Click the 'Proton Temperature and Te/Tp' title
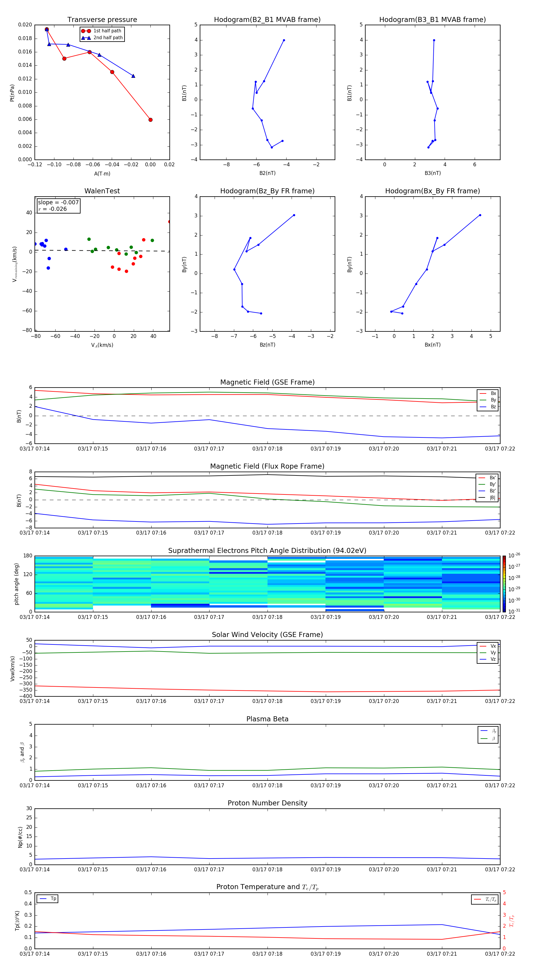Screen dimensions: 535x980 tap(267, 887)
